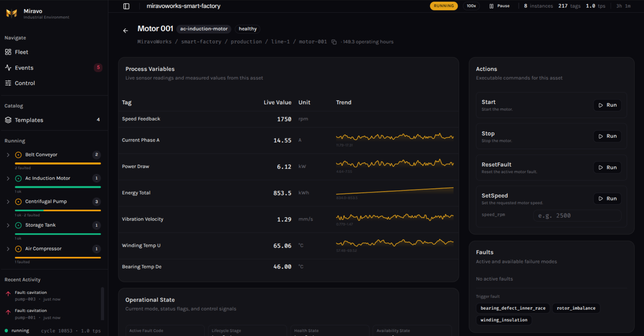The width and height of the screenshot is (644, 336).
Task: Open the Templates catalog
Action: [29, 120]
